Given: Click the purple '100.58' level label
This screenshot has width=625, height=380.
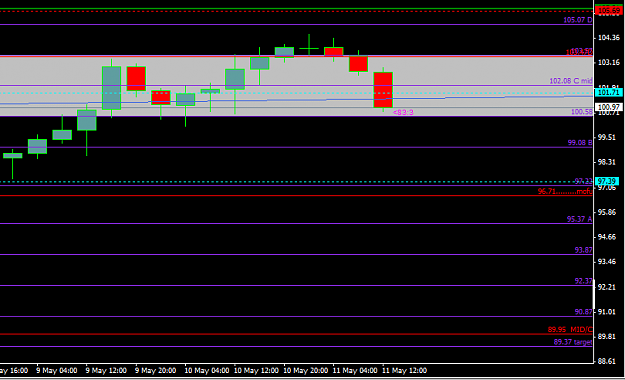Looking at the screenshot, I should (x=582, y=112).
